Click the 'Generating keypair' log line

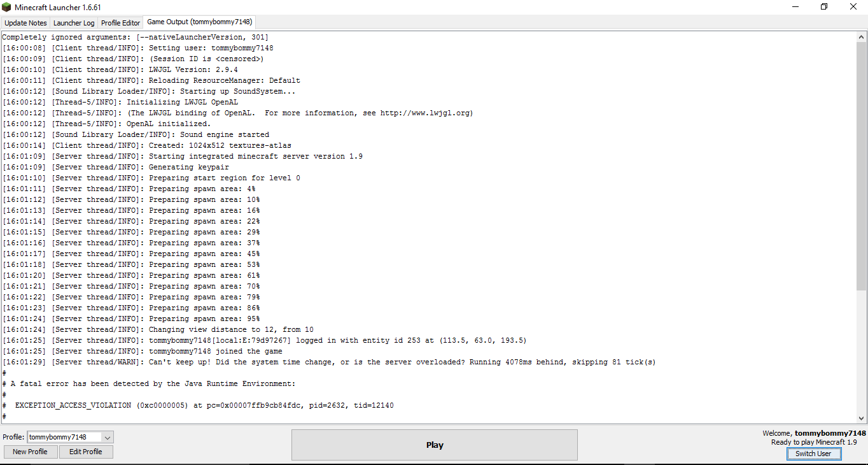[116, 167]
